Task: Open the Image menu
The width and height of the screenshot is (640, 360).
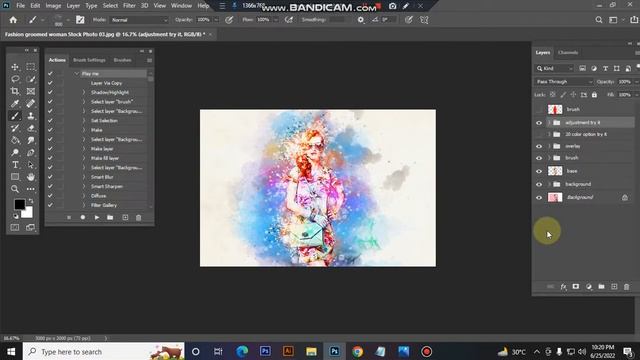Action: point(53,6)
